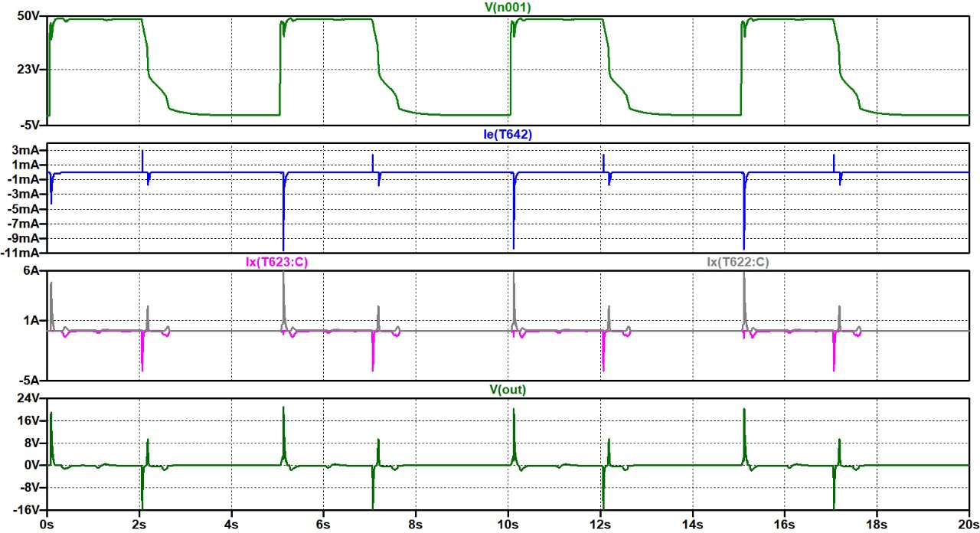Click the 24V tick on bottom pane
The image size is (980, 533).
(28, 398)
